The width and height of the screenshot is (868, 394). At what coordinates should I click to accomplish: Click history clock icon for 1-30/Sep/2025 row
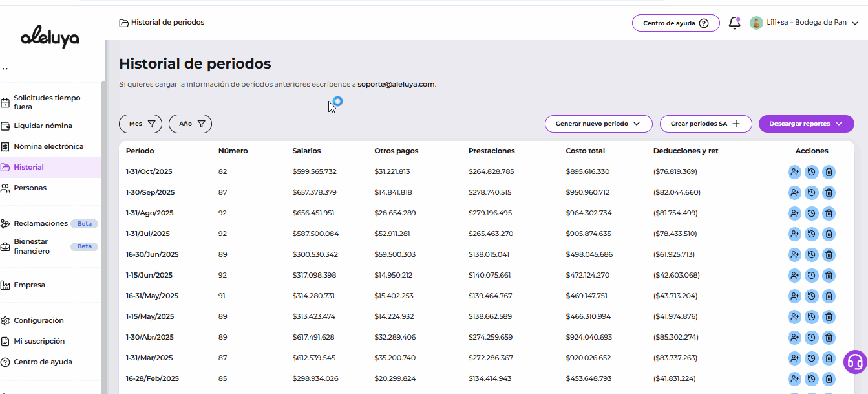[812, 193]
